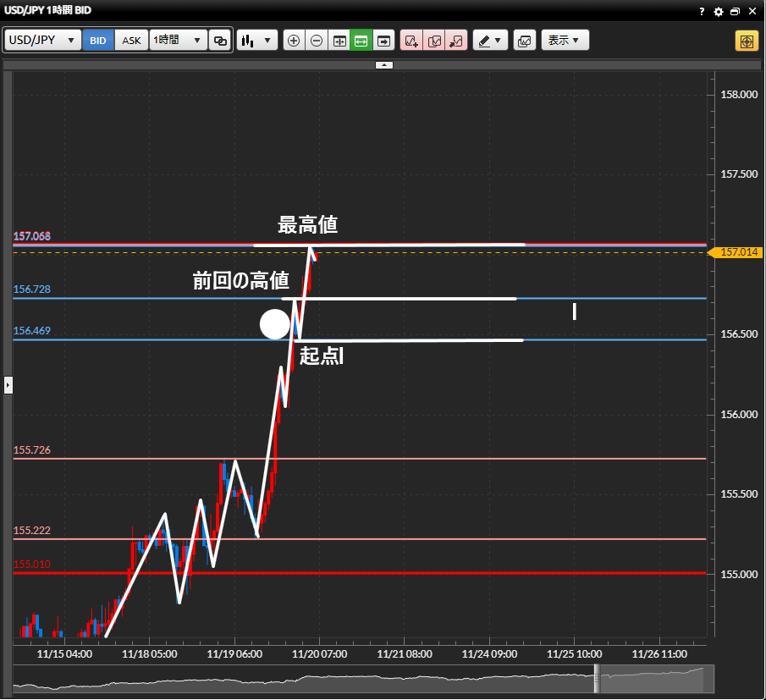The height and width of the screenshot is (700, 766).
Task: Switch price display to BID
Action: [x=98, y=41]
